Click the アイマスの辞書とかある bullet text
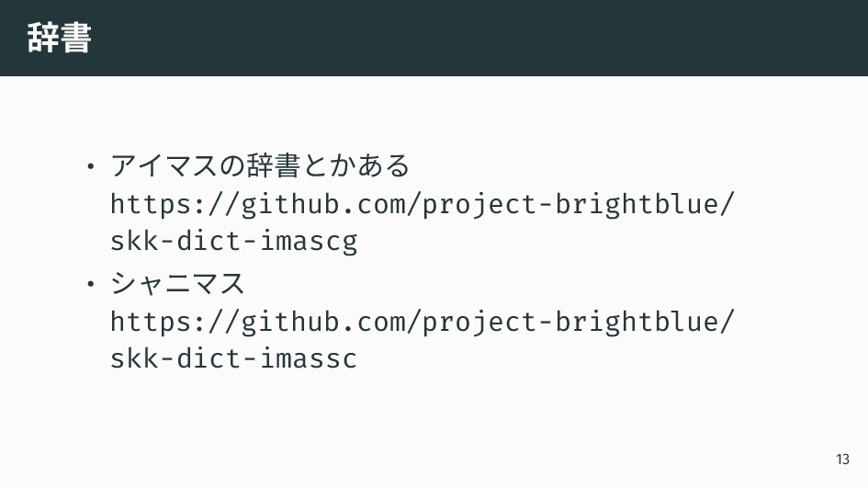This screenshot has width=868, height=488. tap(260, 165)
